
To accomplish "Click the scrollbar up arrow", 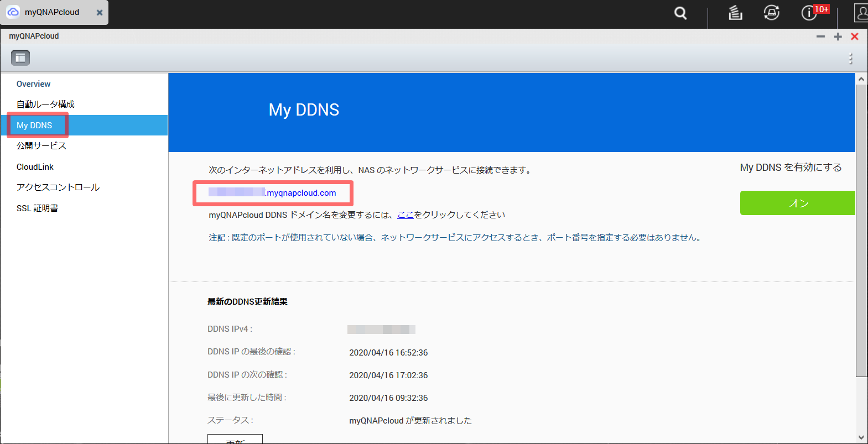I will [861, 79].
